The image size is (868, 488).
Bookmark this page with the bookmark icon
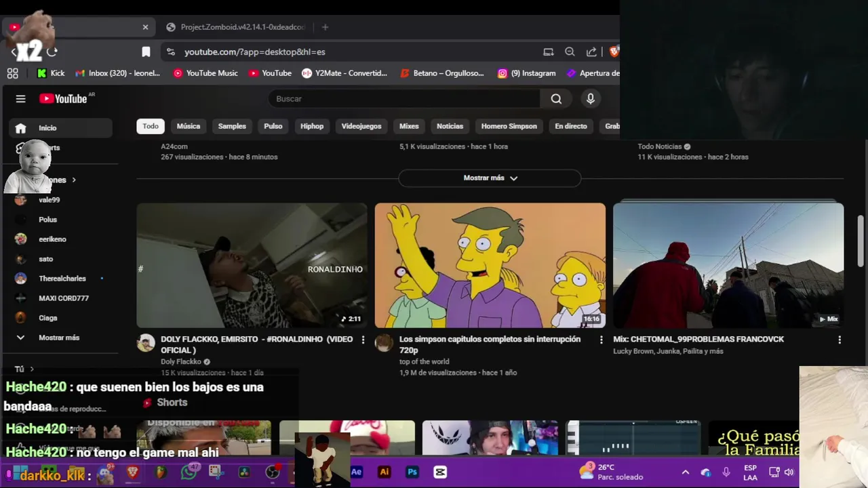(146, 52)
